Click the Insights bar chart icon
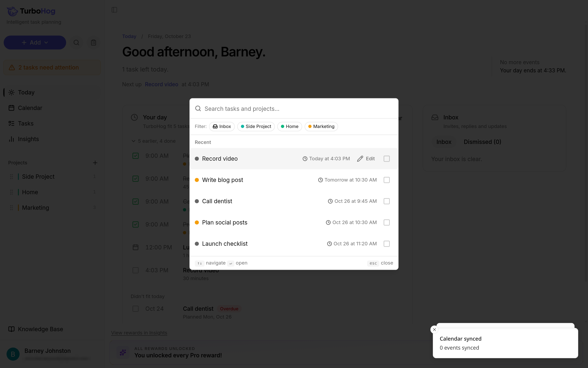 point(11,139)
